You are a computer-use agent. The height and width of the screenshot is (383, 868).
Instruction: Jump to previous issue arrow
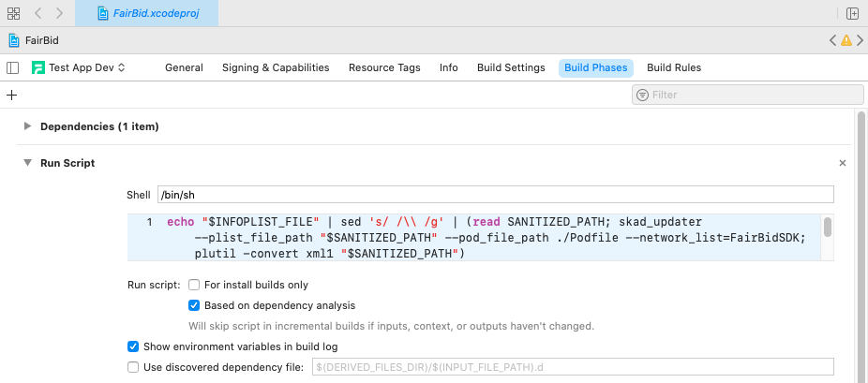click(x=832, y=40)
